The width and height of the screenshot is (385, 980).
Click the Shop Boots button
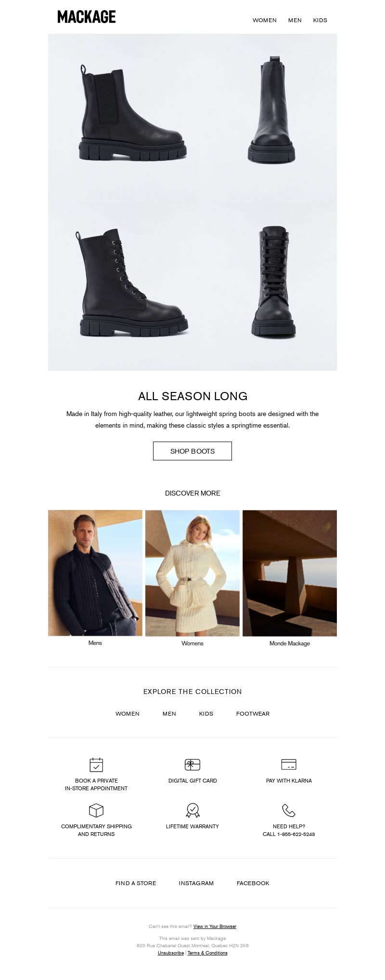192,451
